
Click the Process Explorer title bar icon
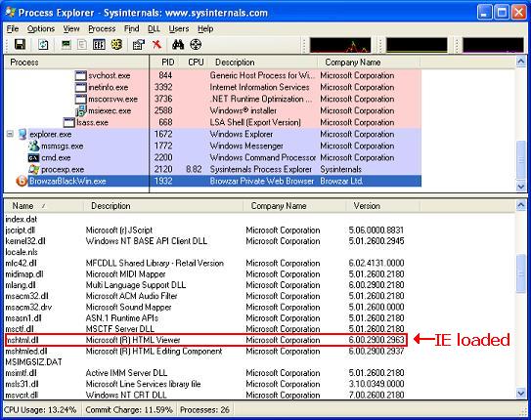(x=10, y=12)
